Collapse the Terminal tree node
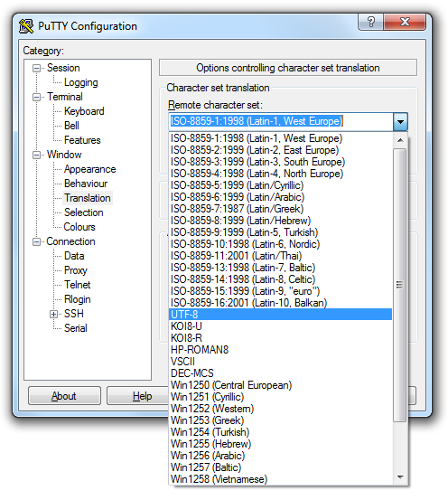 pyautogui.click(x=37, y=97)
